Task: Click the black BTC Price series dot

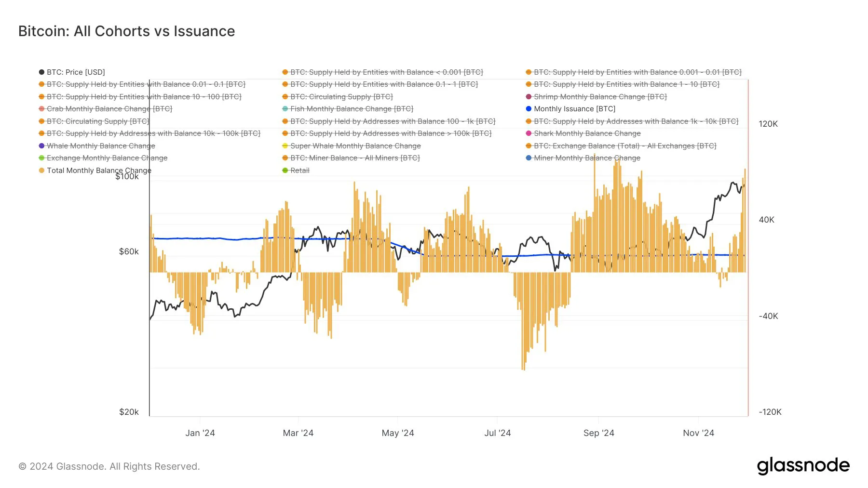Action: (41, 72)
